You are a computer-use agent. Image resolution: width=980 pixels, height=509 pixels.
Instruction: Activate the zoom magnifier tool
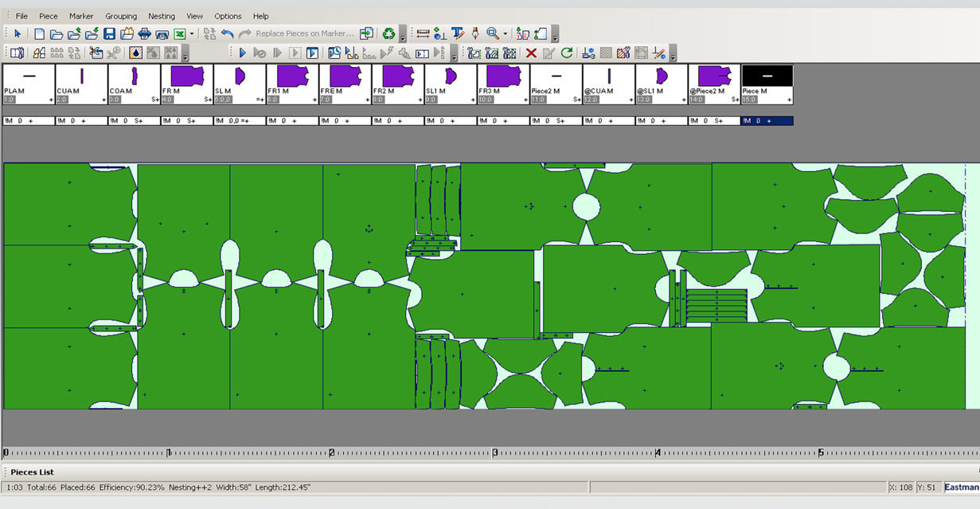click(494, 33)
